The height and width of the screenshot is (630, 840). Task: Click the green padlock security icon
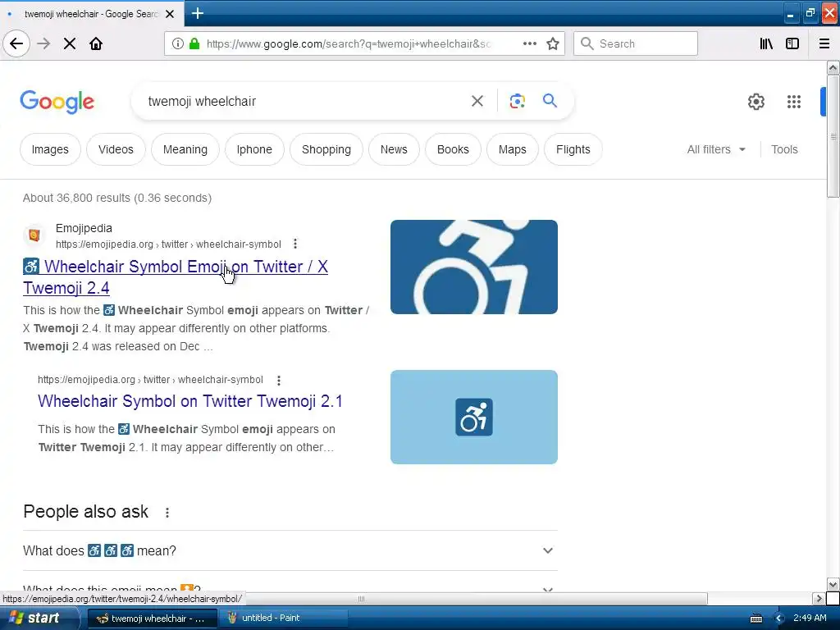(x=195, y=43)
